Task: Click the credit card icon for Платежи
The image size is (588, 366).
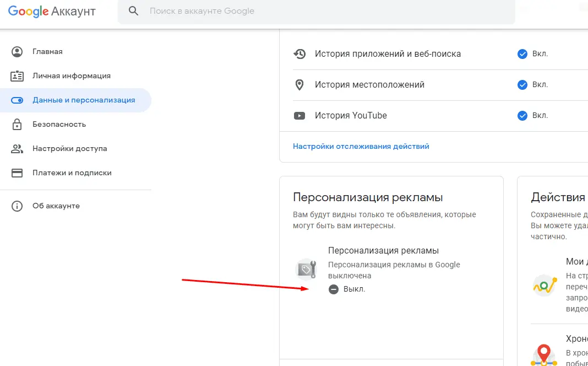Action: point(17,173)
